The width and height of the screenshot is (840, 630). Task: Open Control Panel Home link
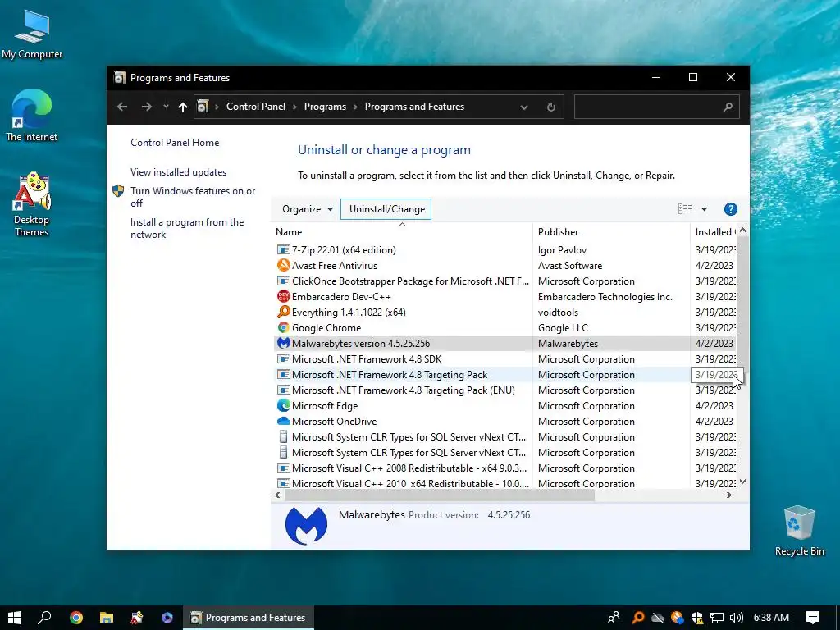[x=175, y=143]
